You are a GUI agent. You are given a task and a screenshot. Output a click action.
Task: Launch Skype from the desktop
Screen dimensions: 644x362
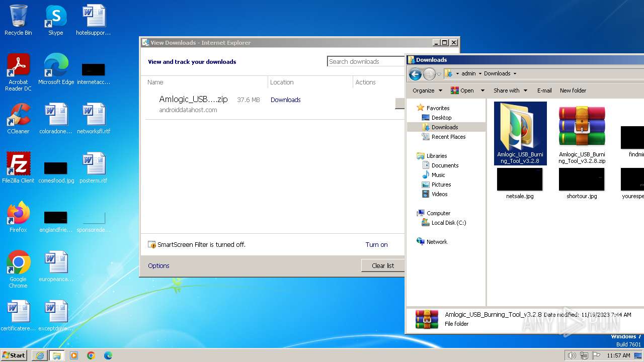(55, 20)
